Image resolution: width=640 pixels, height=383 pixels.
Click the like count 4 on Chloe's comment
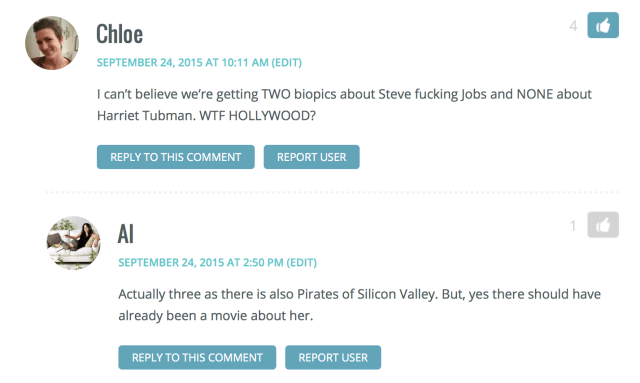(x=573, y=26)
